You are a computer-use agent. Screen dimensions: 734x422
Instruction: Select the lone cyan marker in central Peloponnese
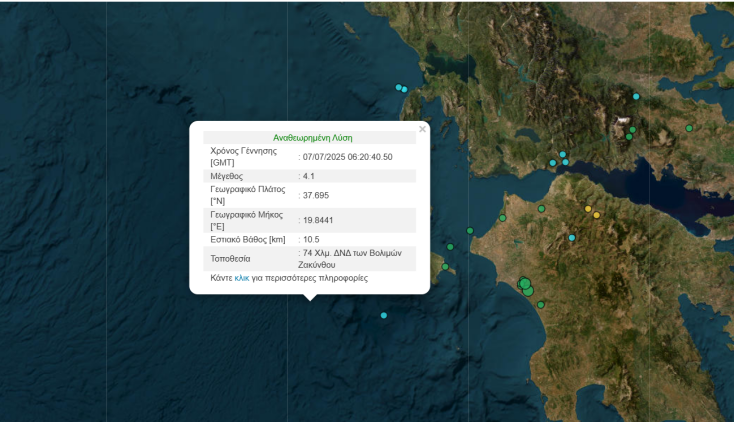tap(572, 238)
